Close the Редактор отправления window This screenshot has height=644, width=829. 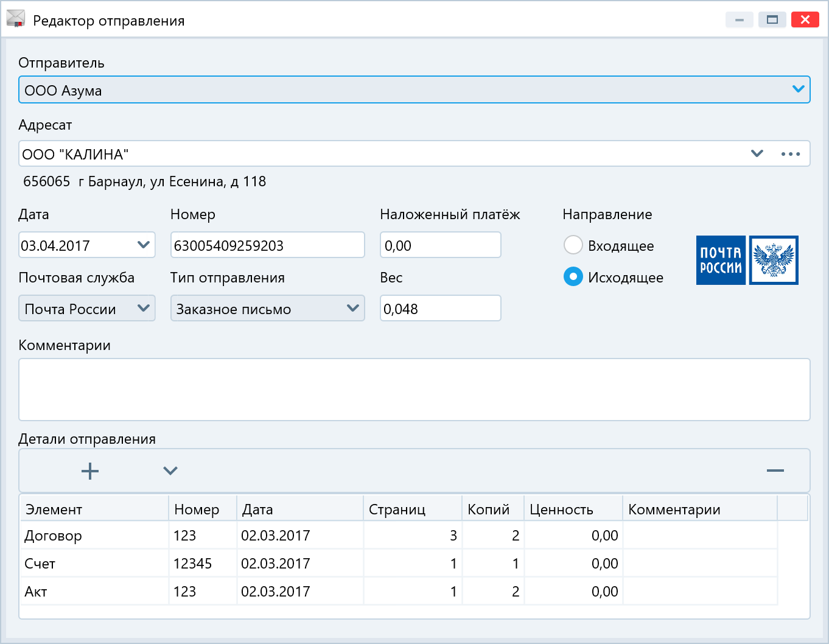(805, 20)
